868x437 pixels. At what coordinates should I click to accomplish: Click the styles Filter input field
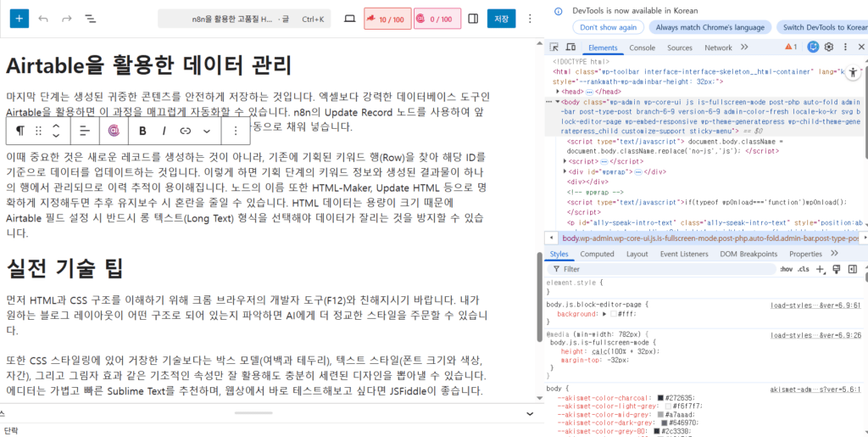pyautogui.click(x=661, y=269)
